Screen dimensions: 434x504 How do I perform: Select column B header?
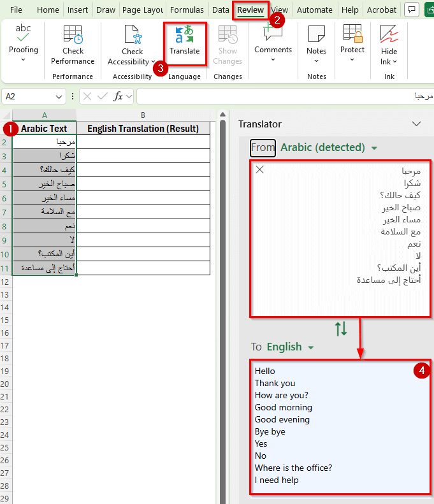(x=143, y=115)
